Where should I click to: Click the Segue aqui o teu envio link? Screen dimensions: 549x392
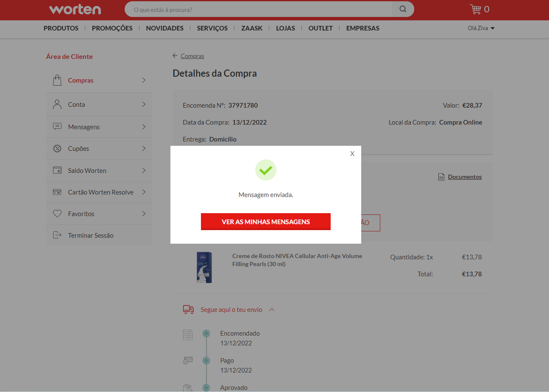click(231, 310)
